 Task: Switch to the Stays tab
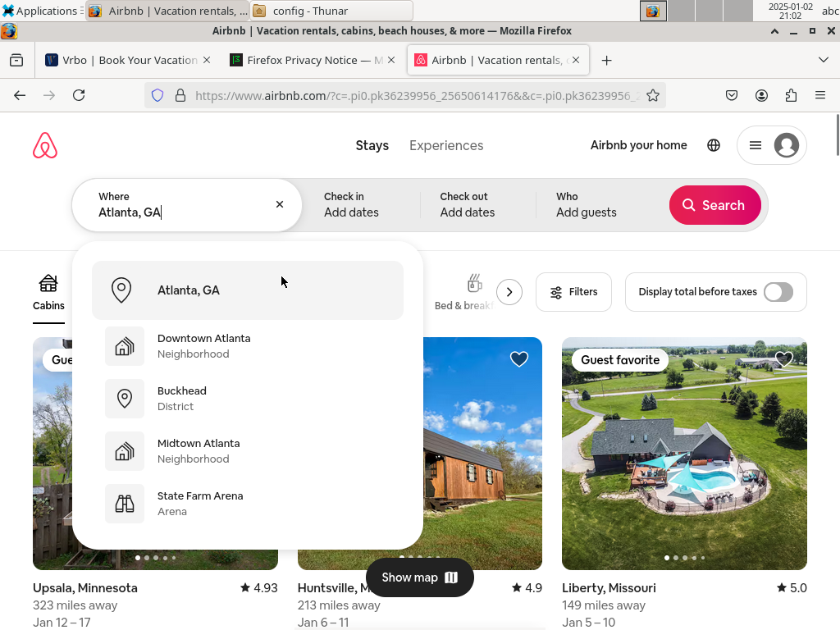372,145
